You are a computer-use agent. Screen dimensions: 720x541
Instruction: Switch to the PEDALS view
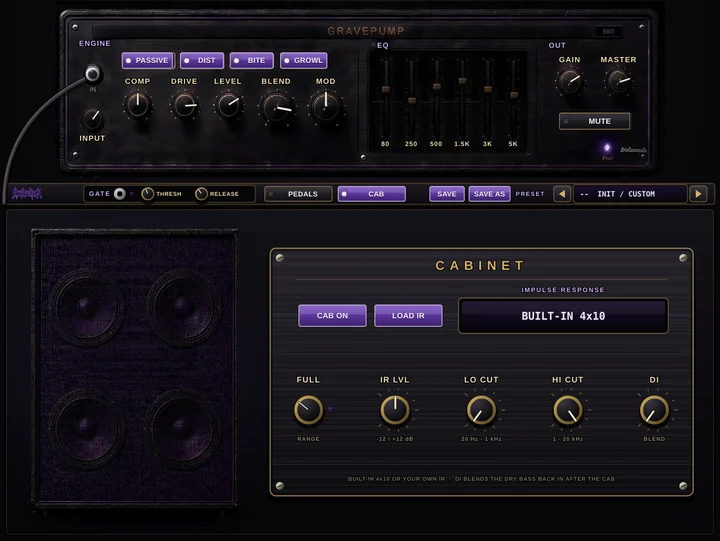click(x=298, y=194)
